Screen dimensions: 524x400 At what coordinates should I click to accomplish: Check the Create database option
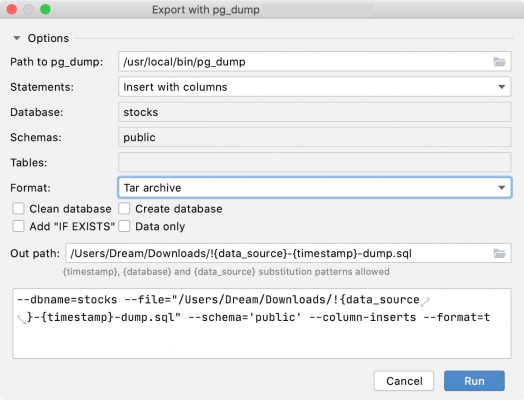point(124,209)
